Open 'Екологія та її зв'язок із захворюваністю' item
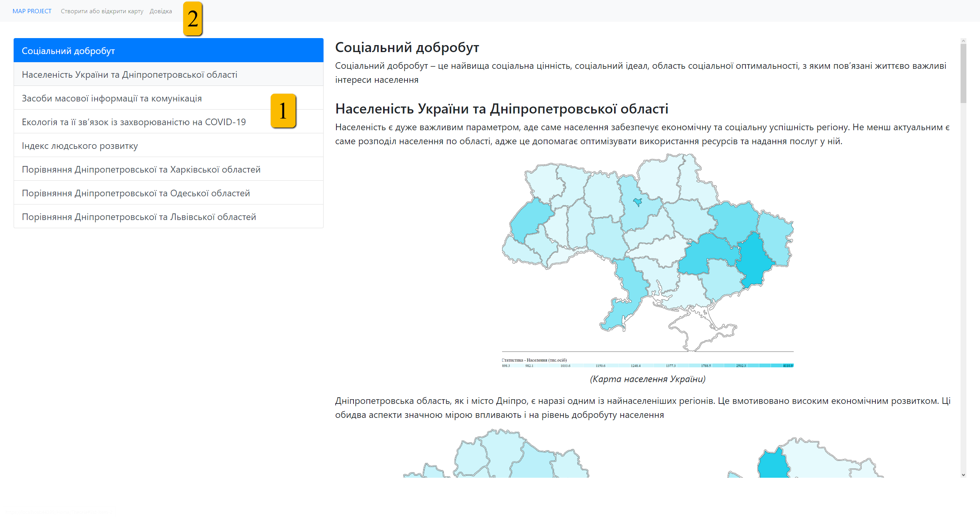Screen dimensions: 980x517 tap(168, 122)
